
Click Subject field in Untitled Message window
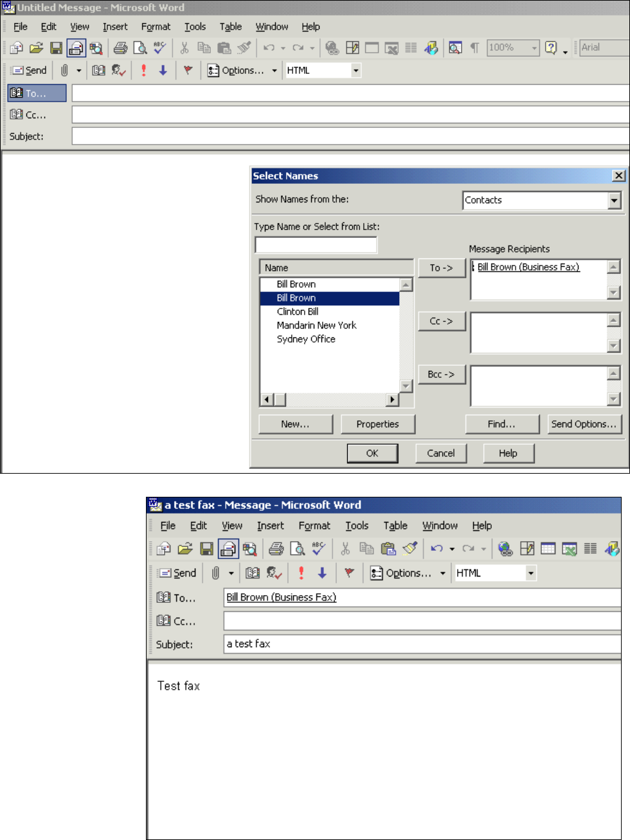(350, 136)
